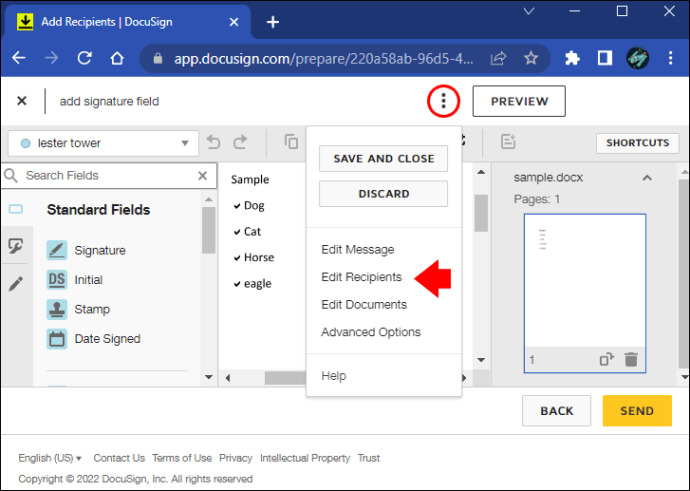The height and width of the screenshot is (491, 690).
Task: Collapse the sample.docx document section
Action: (x=647, y=178)
